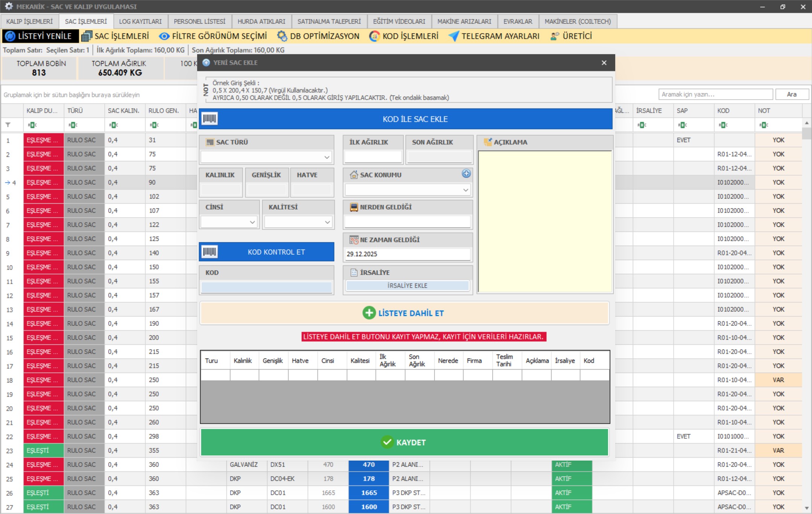Click barcode icon on Kod İle Sac Ekle
812x514 pixels.
[x=210, y=119]
